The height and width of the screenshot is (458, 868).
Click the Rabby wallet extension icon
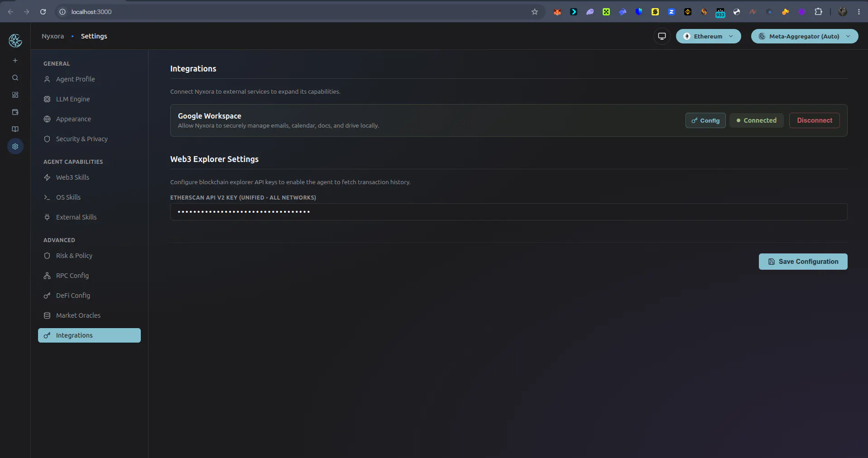point(623,12)
